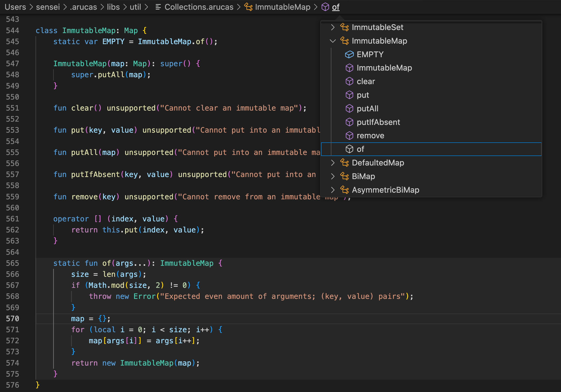Click the 'sensei' breadcrumb path item
561x392 pixels.
click(48, 7)
